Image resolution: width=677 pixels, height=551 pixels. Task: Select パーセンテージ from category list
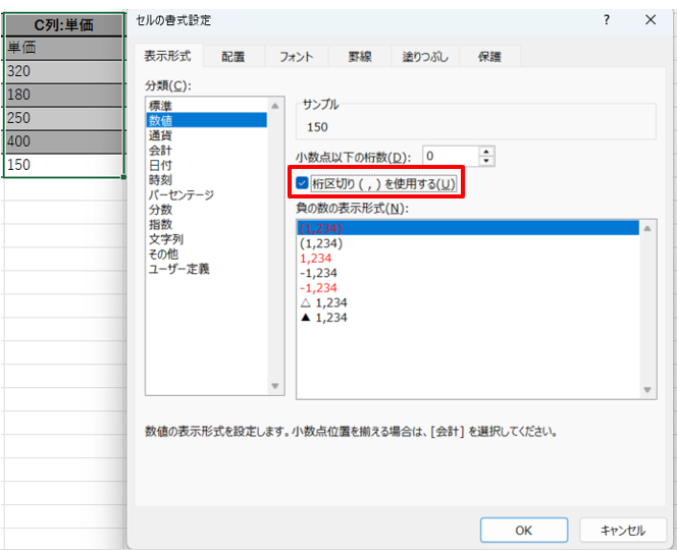pyautogui.click(x=181, y=195)
